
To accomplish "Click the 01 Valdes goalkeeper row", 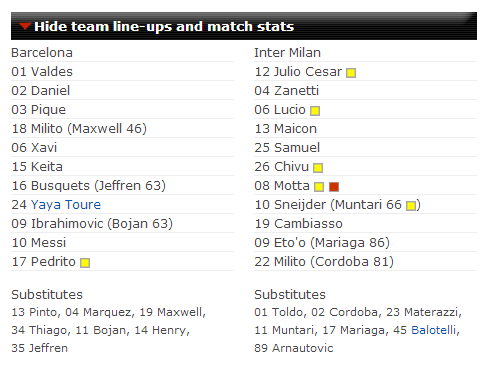I will [122, 72].
